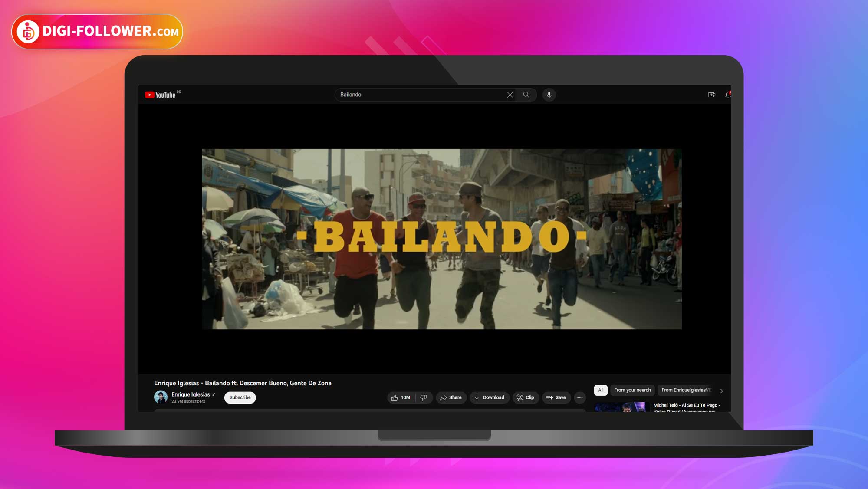Dislike the video with thumbs down
Image resolution: width=868 pixels, height=489 pixels.
pyautogui.click(x=424, y=397)
